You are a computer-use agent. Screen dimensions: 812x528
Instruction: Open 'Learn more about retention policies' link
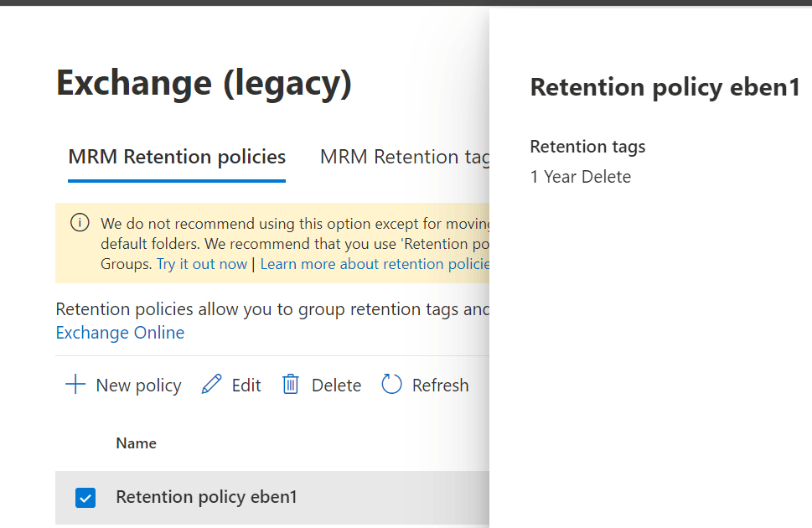(375, 264)
